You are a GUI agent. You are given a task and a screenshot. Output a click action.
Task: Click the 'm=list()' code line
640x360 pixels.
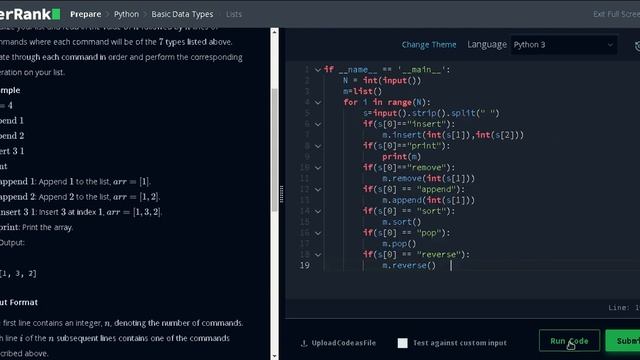click(x=362, y=91)
